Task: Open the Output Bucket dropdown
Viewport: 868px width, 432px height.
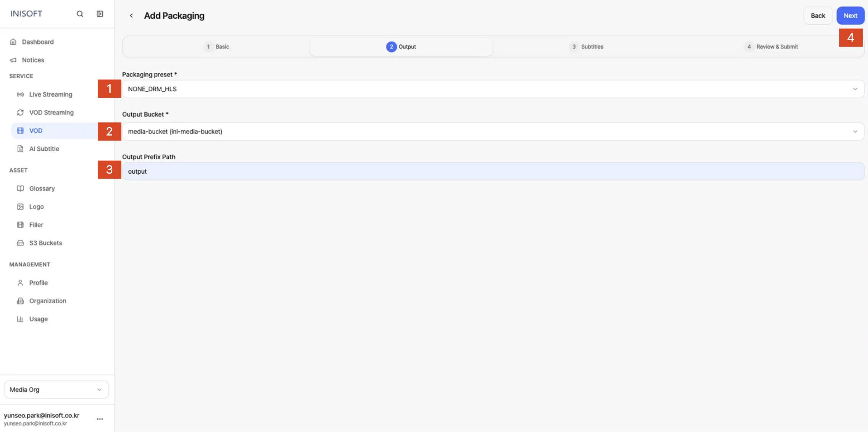Action: [493, 131]
